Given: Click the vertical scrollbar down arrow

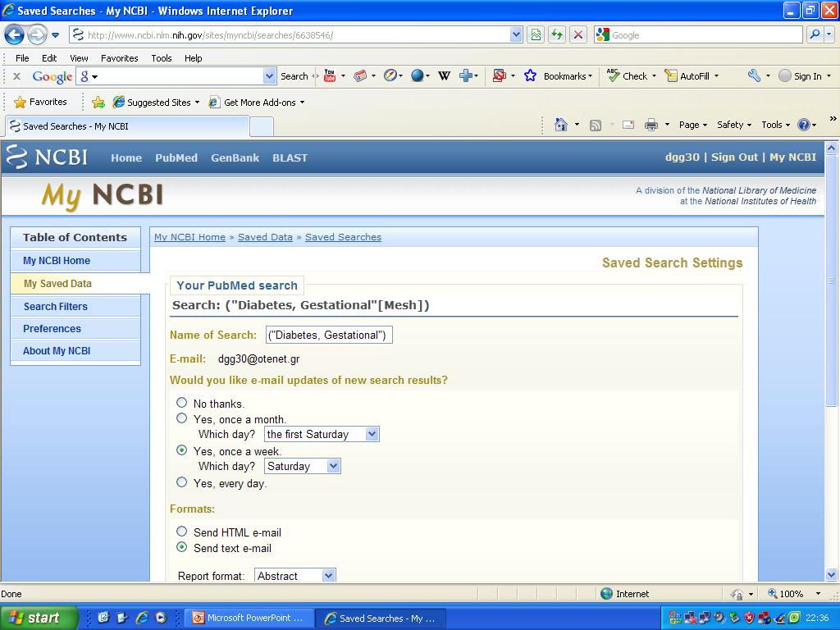Looking at the screenshot, I should [x=831, y=575].
